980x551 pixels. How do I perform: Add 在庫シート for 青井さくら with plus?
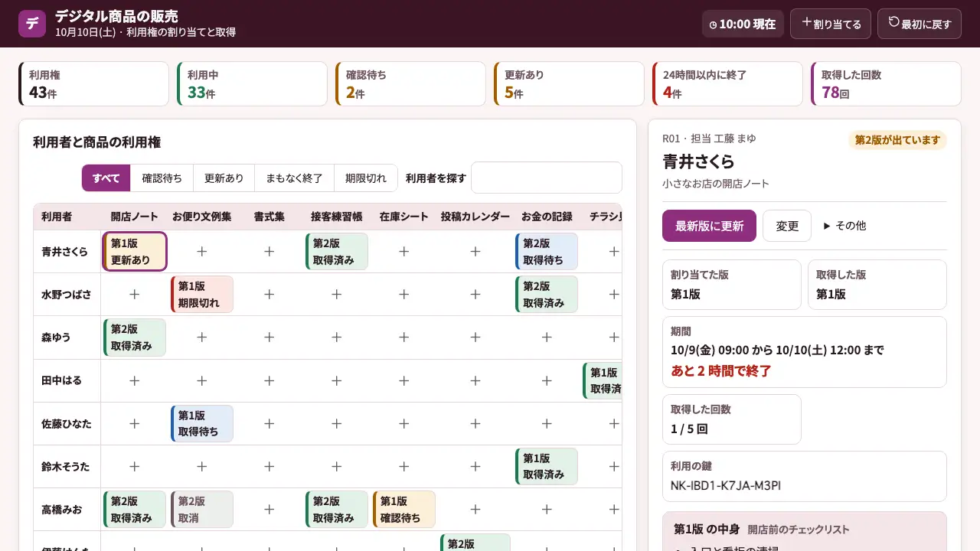[404, 251]
